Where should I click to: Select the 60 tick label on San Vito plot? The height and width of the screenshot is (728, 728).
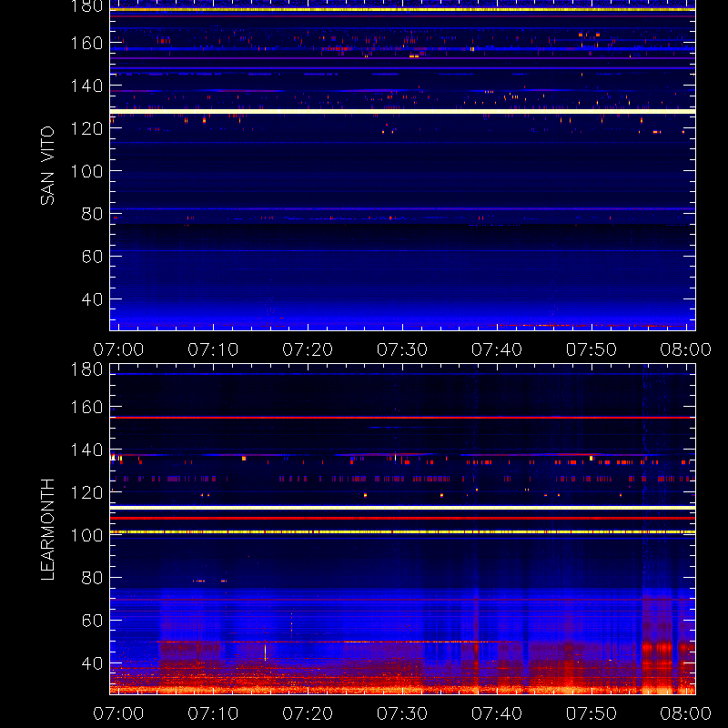click(x=92, y=257)
